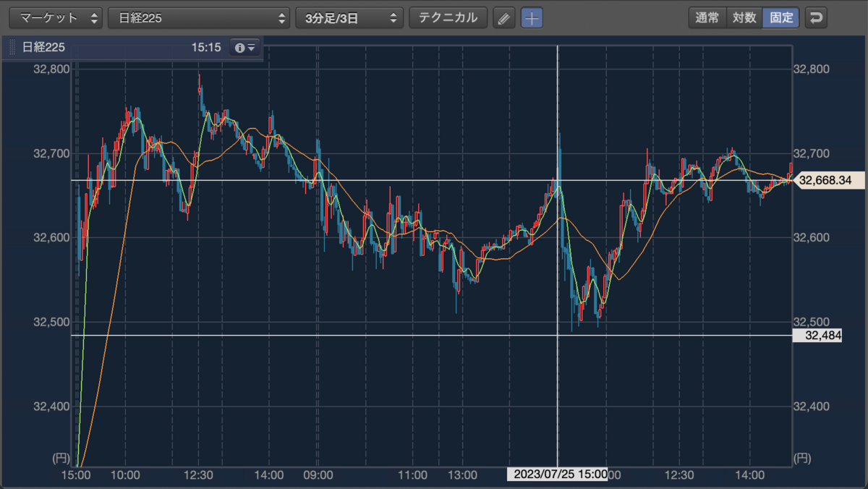Click the undo return arrow icon

(816, 18)
